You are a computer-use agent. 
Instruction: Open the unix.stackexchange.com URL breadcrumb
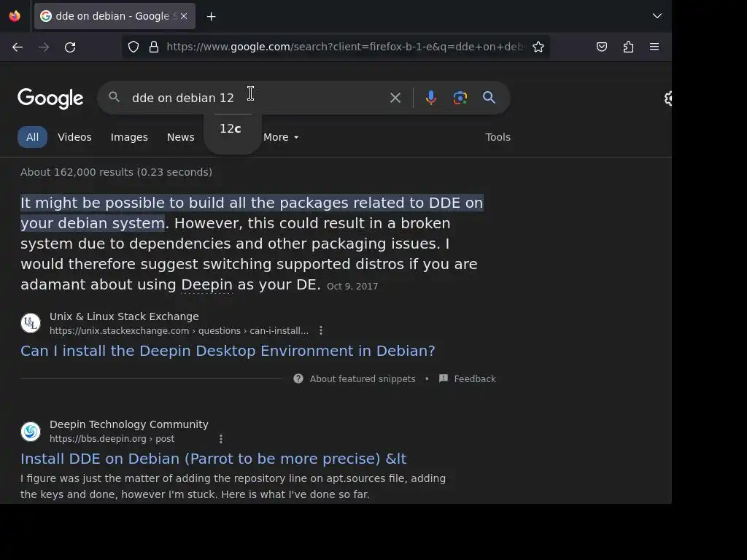click(179, 330)
